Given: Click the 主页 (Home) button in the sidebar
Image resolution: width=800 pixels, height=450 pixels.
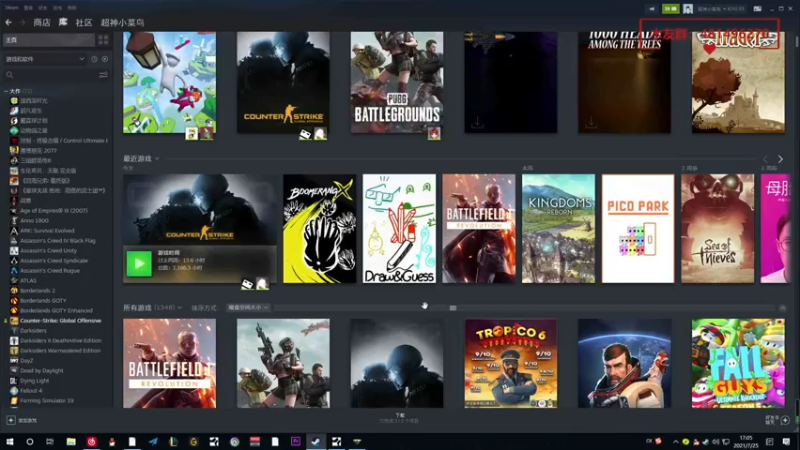Looking at the screenshot, I should click(49, 40).
